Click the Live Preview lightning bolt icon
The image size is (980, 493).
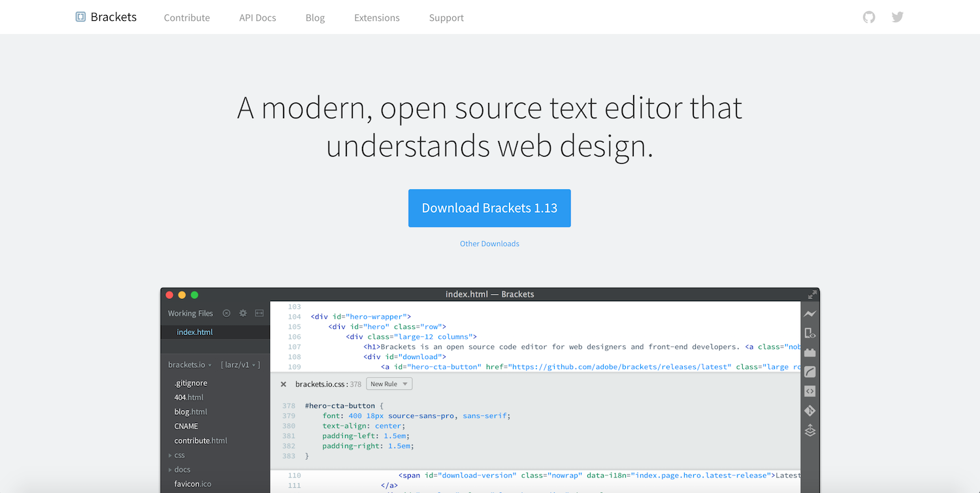(x=810, y=314)
